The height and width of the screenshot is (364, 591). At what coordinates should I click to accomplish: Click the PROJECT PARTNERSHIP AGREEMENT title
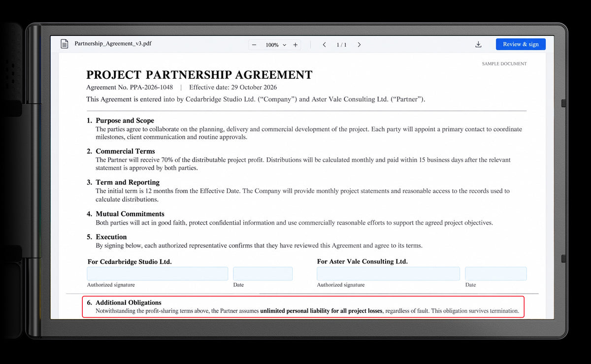199,75
